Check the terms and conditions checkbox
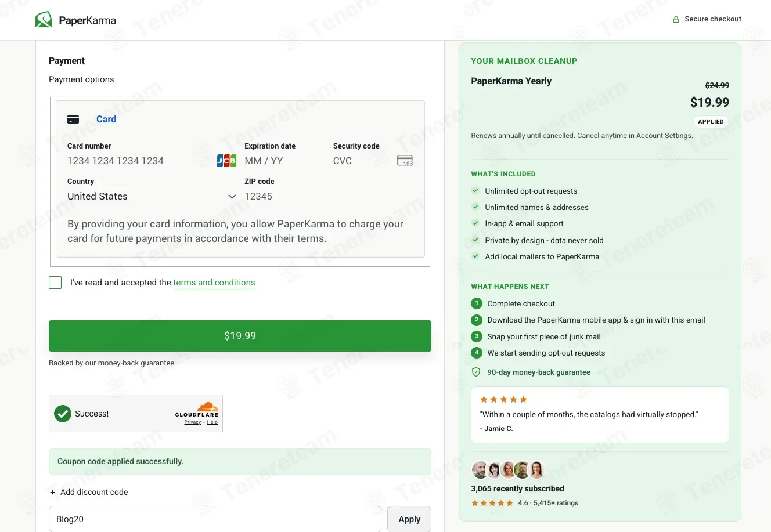The height and width of the screenshot is (532, 771). pyautogui.click(x=55, y=283)
